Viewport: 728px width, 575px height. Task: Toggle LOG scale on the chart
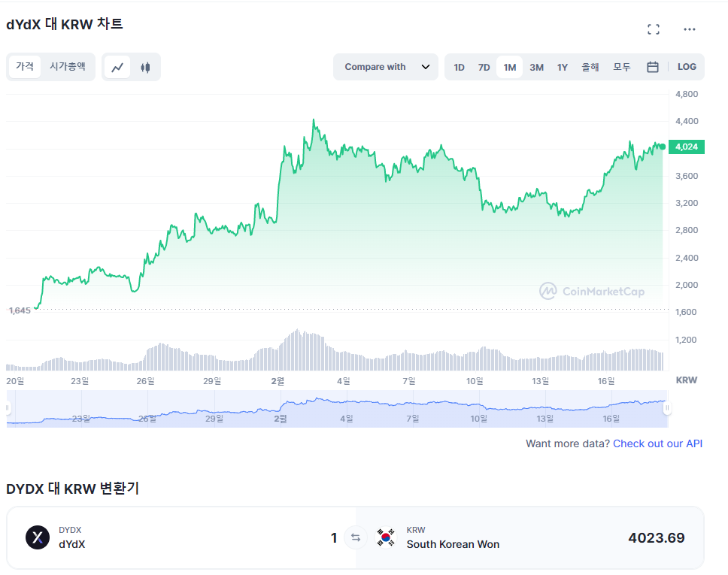point(687,67)
